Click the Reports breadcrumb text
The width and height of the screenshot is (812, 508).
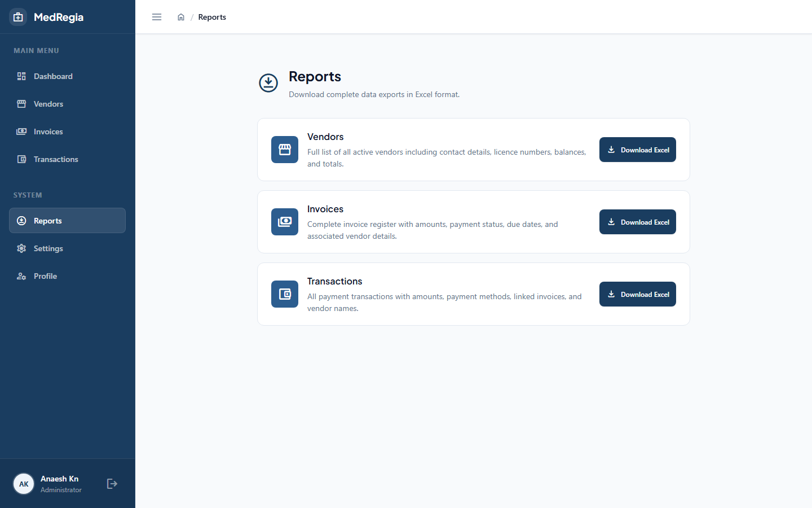pyautogui.click(x=212, y=17)
